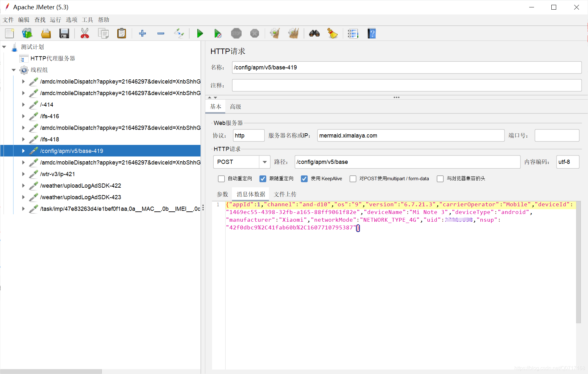Image resolution: width=588 pixels, height=374 pixels.
Task: Click the grey Stop icon
Action: 236,33
